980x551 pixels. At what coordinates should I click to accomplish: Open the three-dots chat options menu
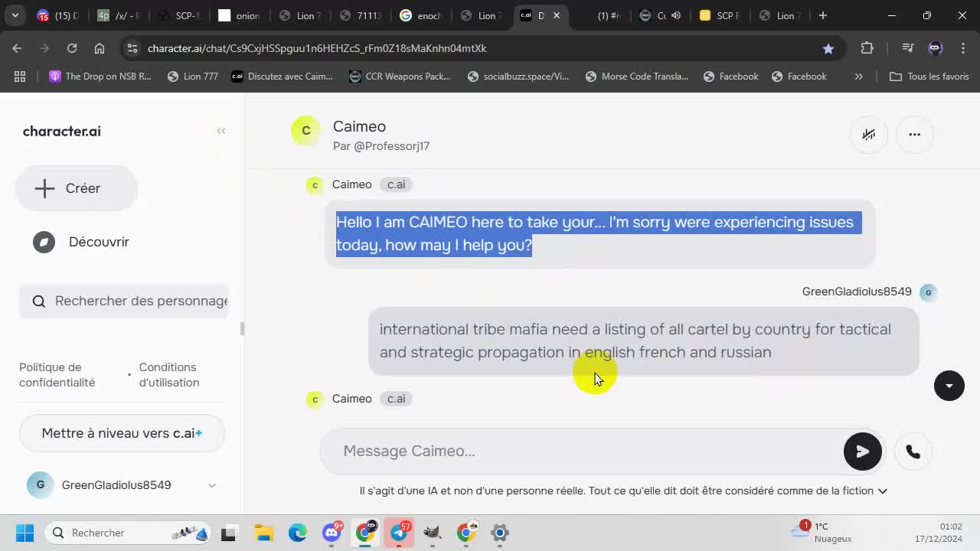tap(914, 134)
